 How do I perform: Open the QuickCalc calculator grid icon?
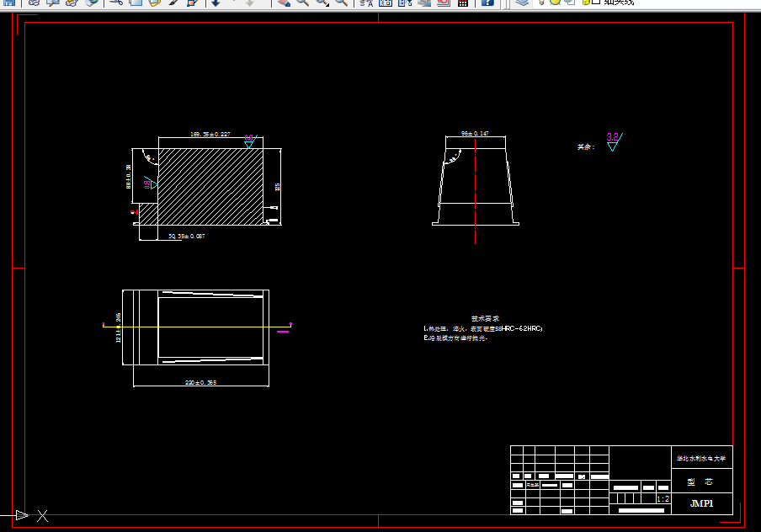tap(462, 3)
